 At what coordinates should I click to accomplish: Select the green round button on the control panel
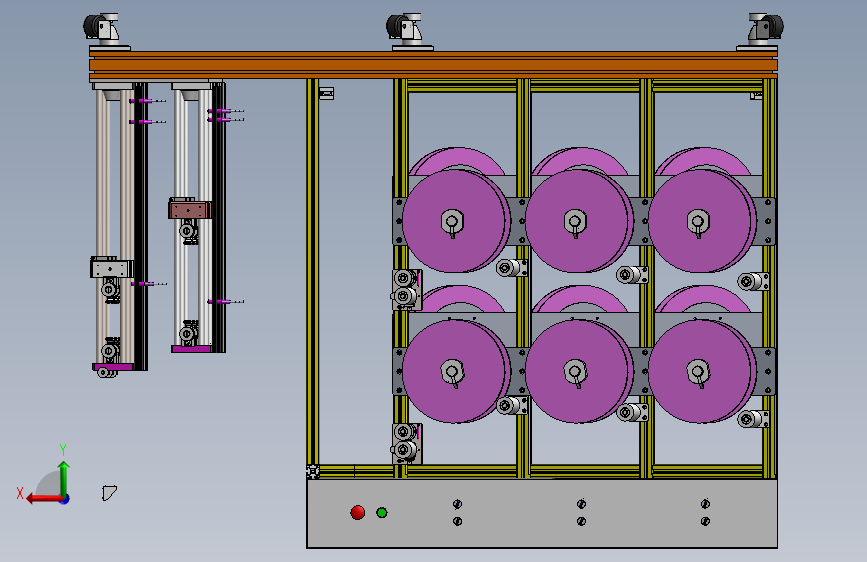point(382,513)
